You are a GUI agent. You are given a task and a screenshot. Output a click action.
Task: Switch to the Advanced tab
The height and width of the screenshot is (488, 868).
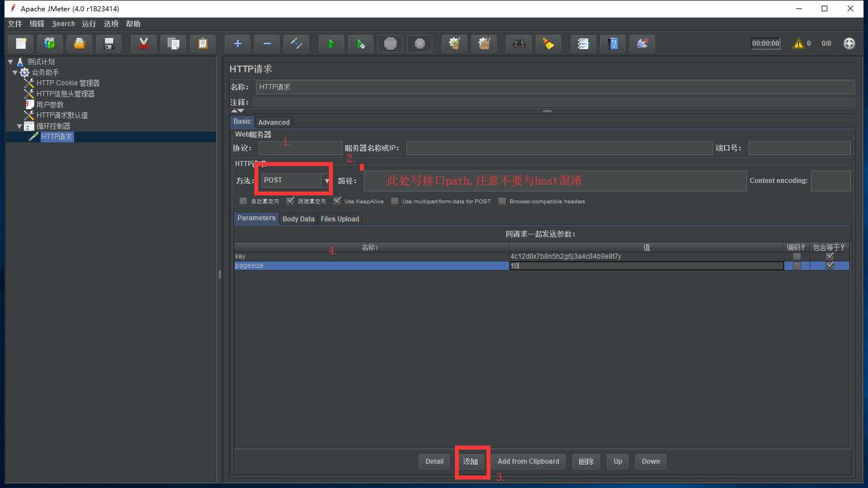click(x=274, y=122)
